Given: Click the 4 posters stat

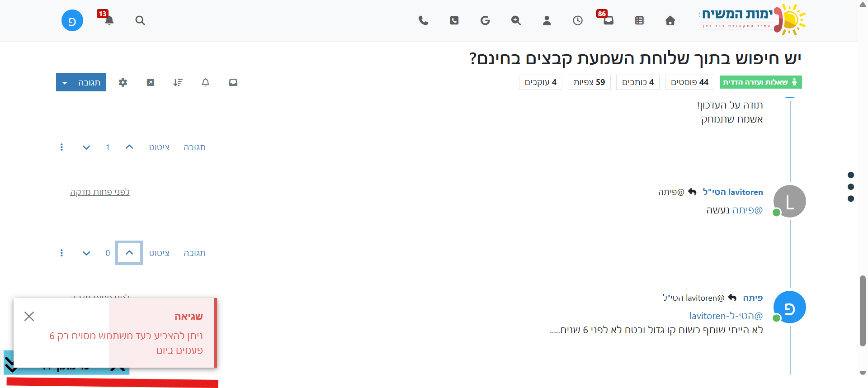Looking at the screenshot, I should 638,82.
